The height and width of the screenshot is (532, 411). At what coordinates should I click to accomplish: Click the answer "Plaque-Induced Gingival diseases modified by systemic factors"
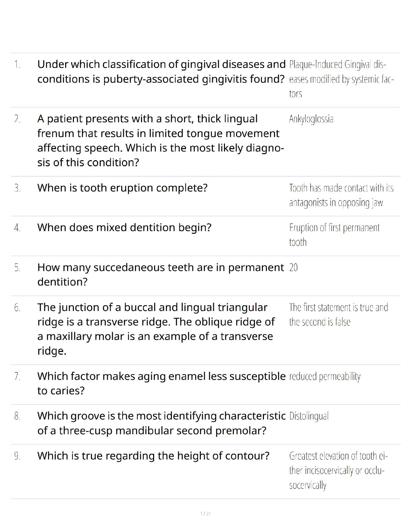[341, 79]
